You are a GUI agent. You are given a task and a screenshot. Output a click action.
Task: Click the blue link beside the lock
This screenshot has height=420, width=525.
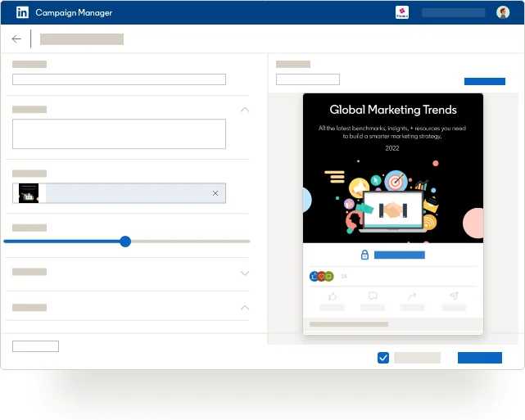[400, 255]
